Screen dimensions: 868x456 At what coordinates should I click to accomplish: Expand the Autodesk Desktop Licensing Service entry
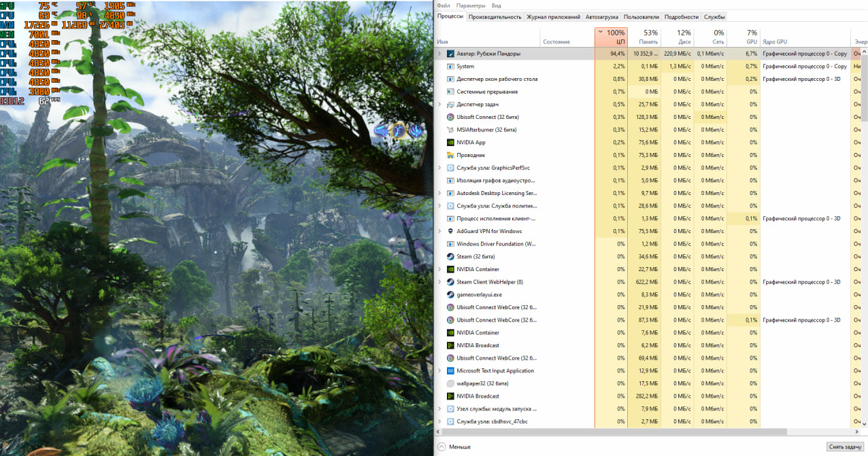point(439,193)
